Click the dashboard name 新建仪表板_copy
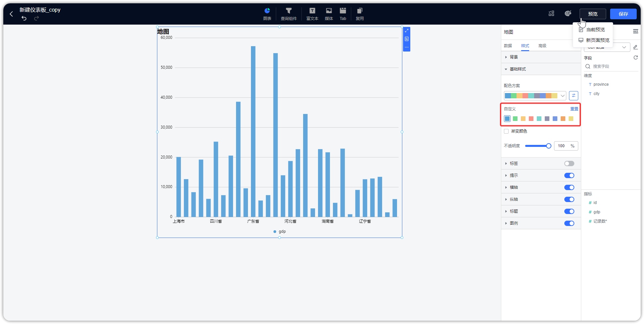Screen dimensions: 644x324 (40, 10)
